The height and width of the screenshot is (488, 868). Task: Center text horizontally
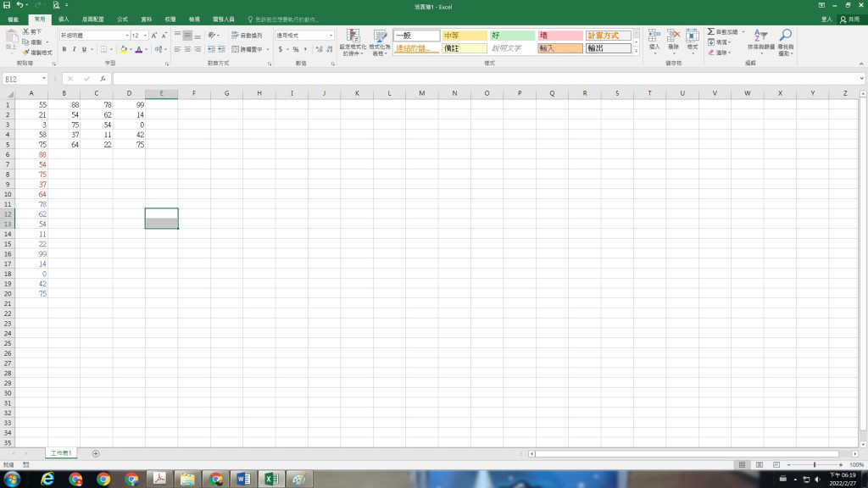click(x=187, y=49)
